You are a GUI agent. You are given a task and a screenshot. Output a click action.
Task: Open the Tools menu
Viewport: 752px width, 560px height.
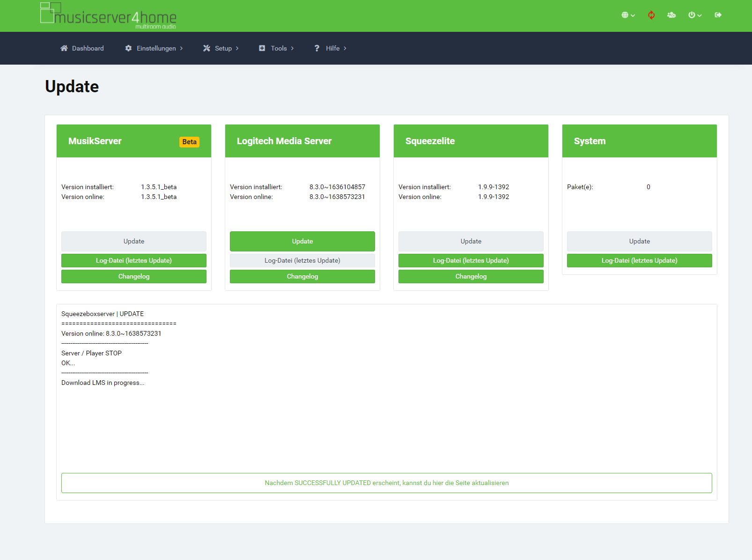click(276, 48)
